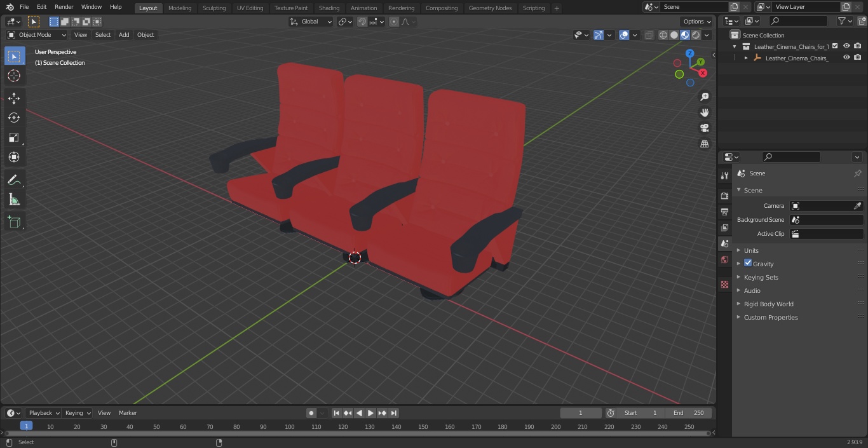868x448 pixels.
Task: Open the Texture properties tab
Action: click(x=724, y=284)
